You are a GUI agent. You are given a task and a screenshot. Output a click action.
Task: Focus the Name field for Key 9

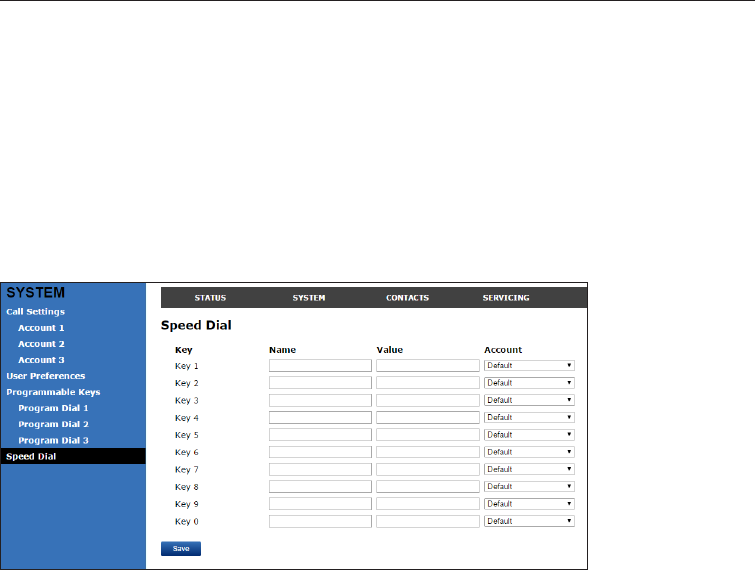coord(320,504)
